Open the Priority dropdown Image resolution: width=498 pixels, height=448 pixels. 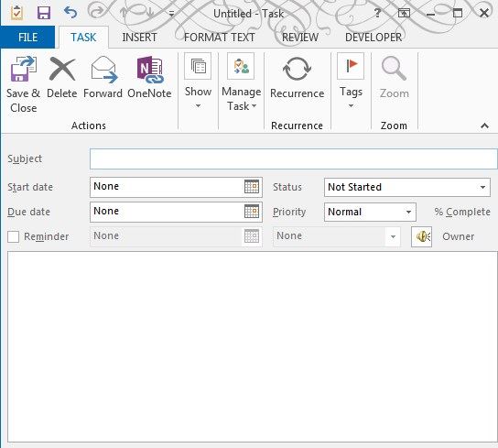pyautogui.click(x=409, y=212)
